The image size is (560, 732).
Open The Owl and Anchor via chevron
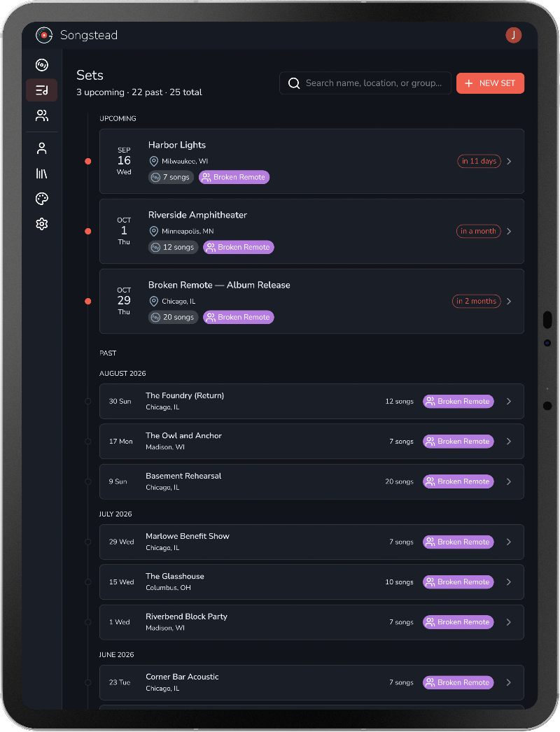tap(509, 441)
